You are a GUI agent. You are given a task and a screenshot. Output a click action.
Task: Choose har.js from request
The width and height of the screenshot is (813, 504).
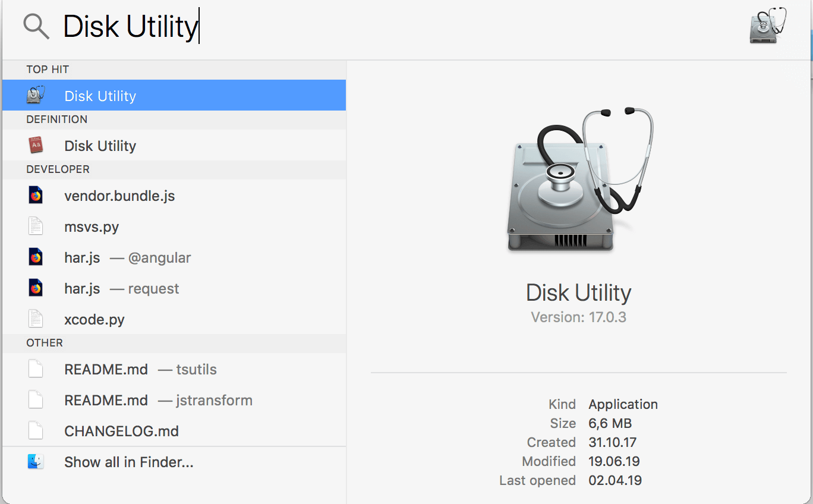(x=174, y=288)
